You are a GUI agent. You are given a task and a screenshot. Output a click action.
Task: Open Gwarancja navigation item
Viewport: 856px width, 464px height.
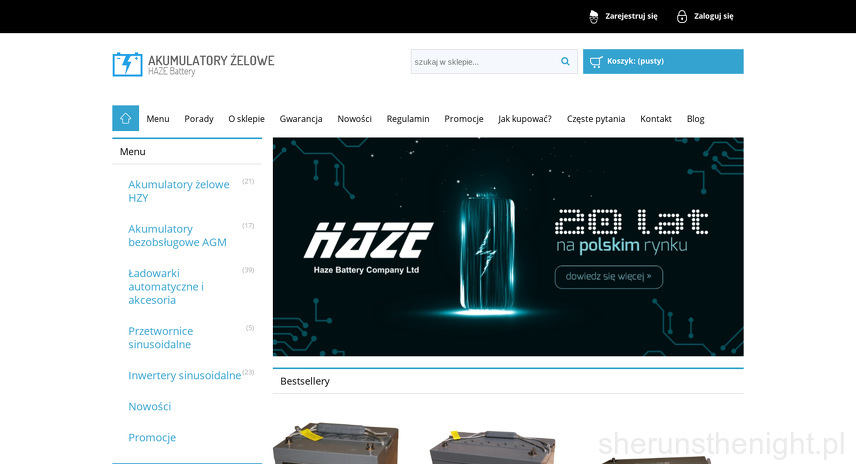[301, 119]
